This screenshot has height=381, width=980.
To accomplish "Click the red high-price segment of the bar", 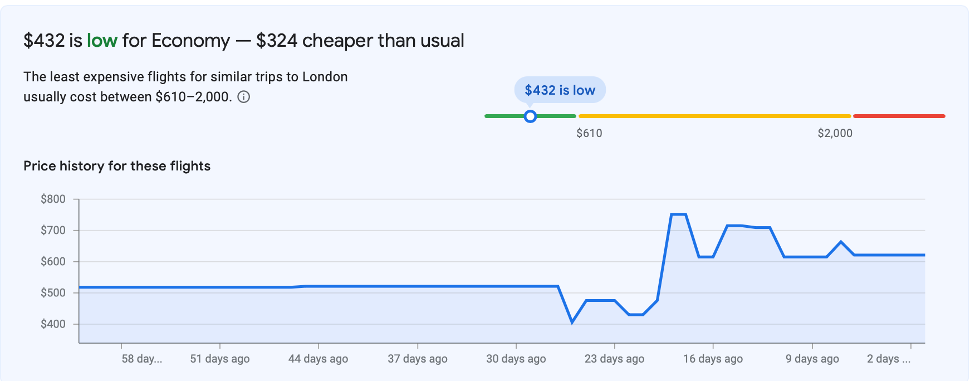I will pyautogui.click(x=899, y=116).
